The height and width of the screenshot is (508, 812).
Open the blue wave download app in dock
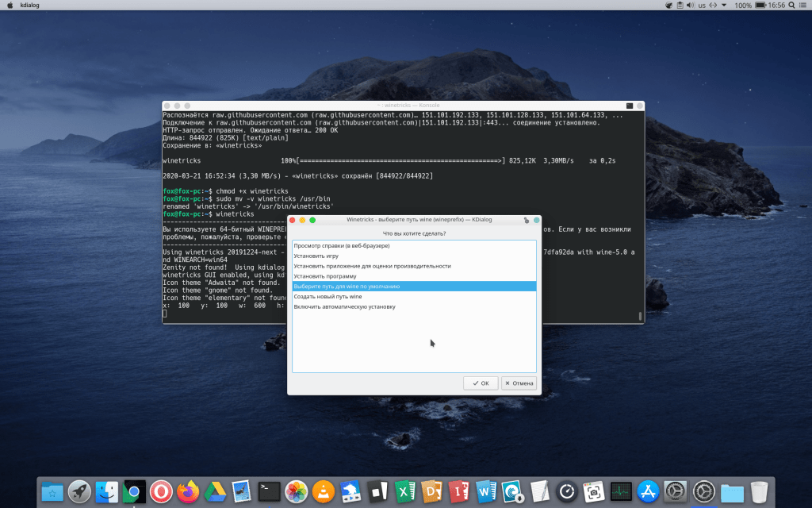[x=513, y=491]
